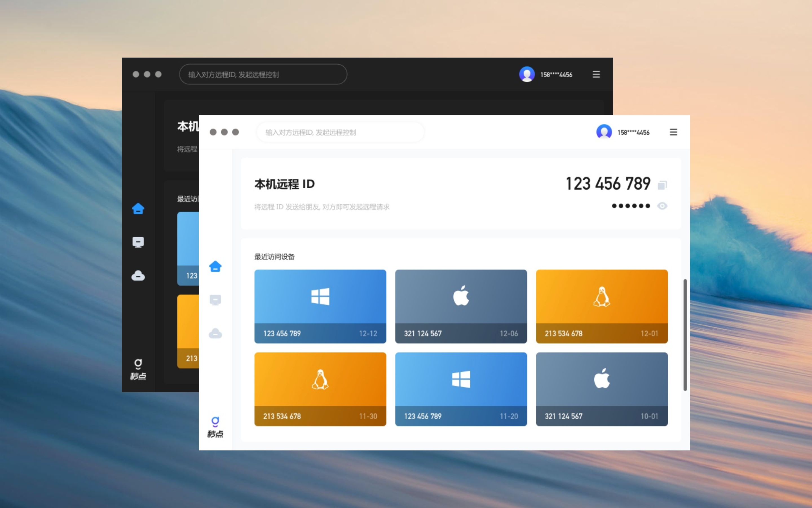Click the masked password dots
Image resolution: width=812 pixels, height=508 pixels.
[x=631, y=206]
